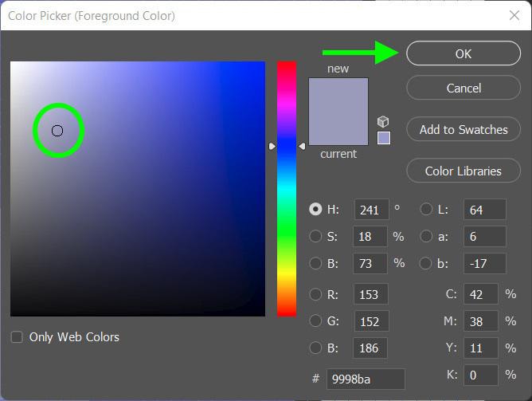Click the black K field showing 0

pyautogui.click(x=481, y=375)
